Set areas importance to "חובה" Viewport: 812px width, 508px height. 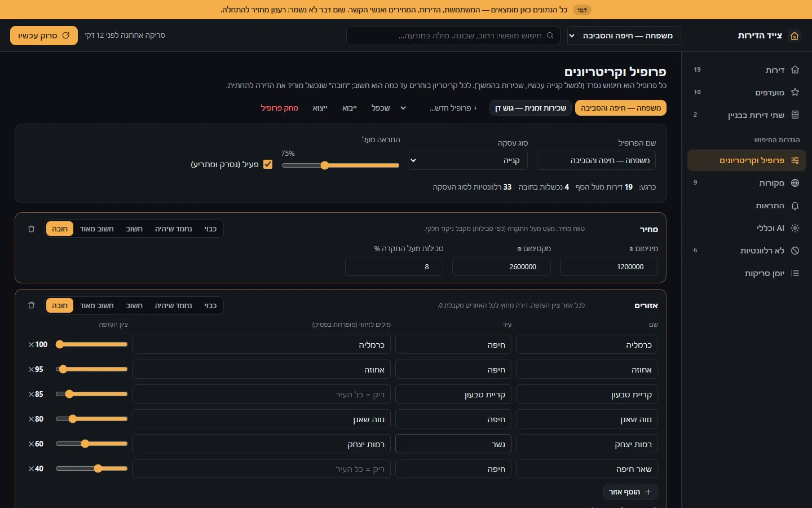(x=60, y=305)
